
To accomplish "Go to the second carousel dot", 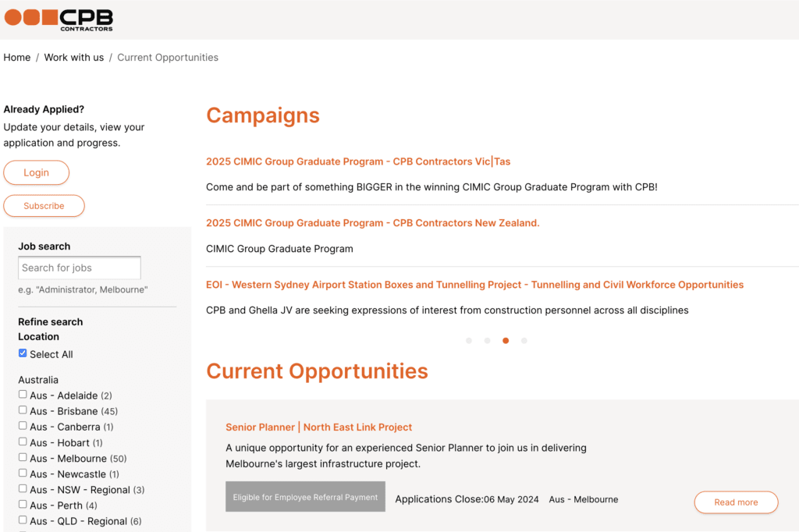I will (x=487, y=340).
